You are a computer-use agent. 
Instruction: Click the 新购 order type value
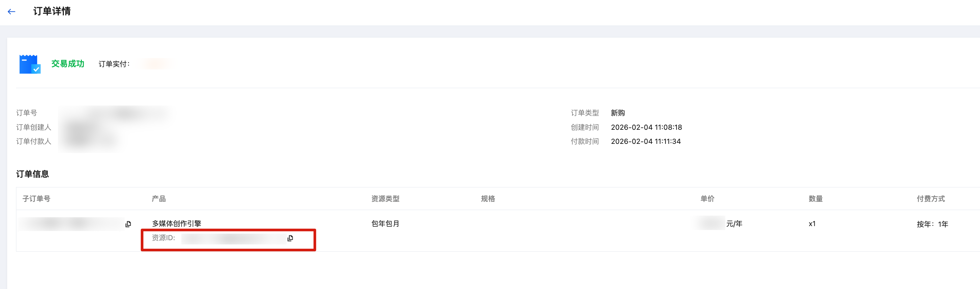(617, 113)
